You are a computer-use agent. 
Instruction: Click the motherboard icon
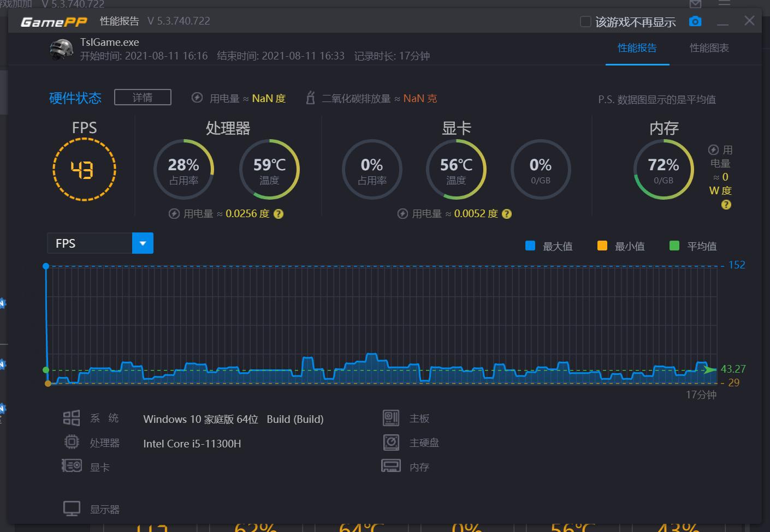[x=391, y=418]
